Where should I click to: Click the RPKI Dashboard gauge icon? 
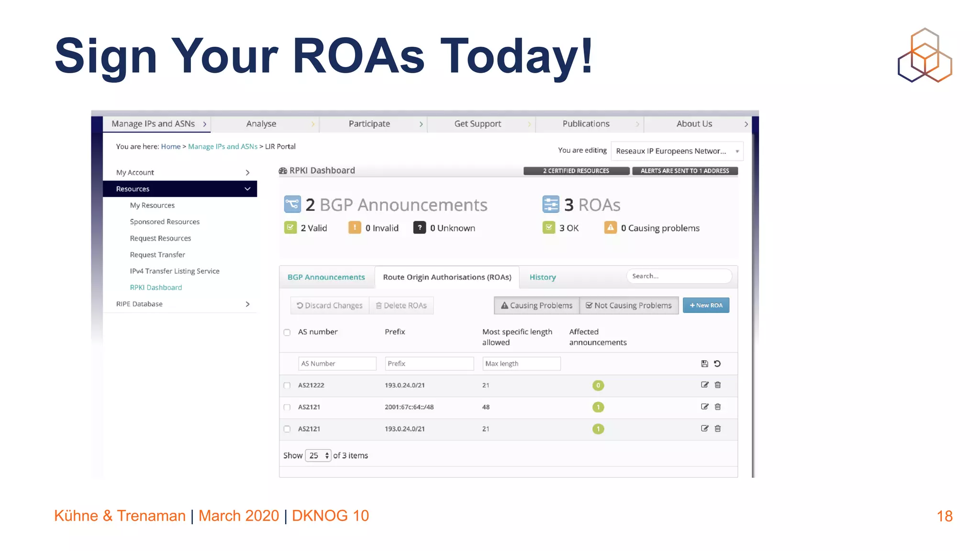point(283,171)
